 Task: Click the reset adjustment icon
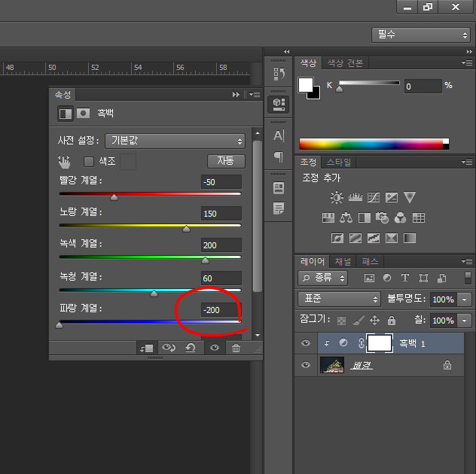[x=191, y=348]
